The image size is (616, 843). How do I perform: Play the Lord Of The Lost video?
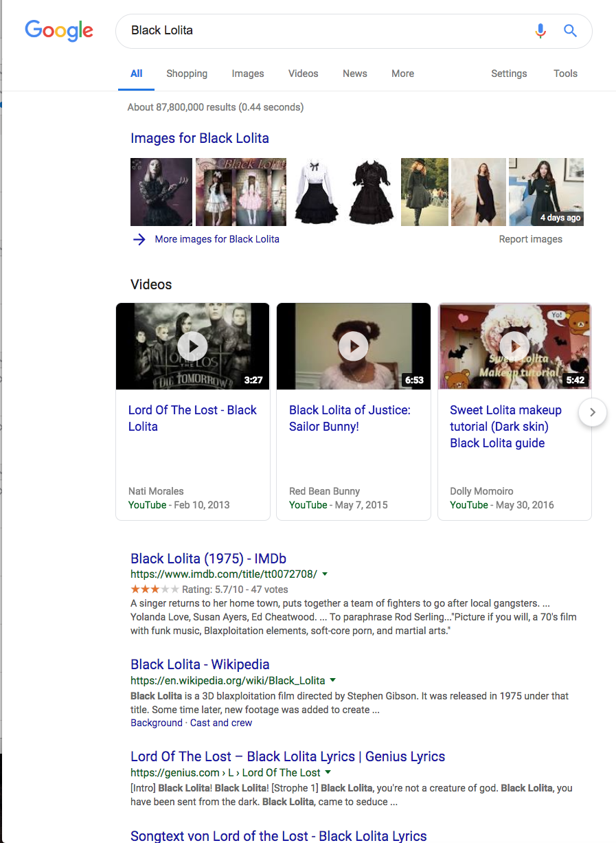tap(193, 346)
